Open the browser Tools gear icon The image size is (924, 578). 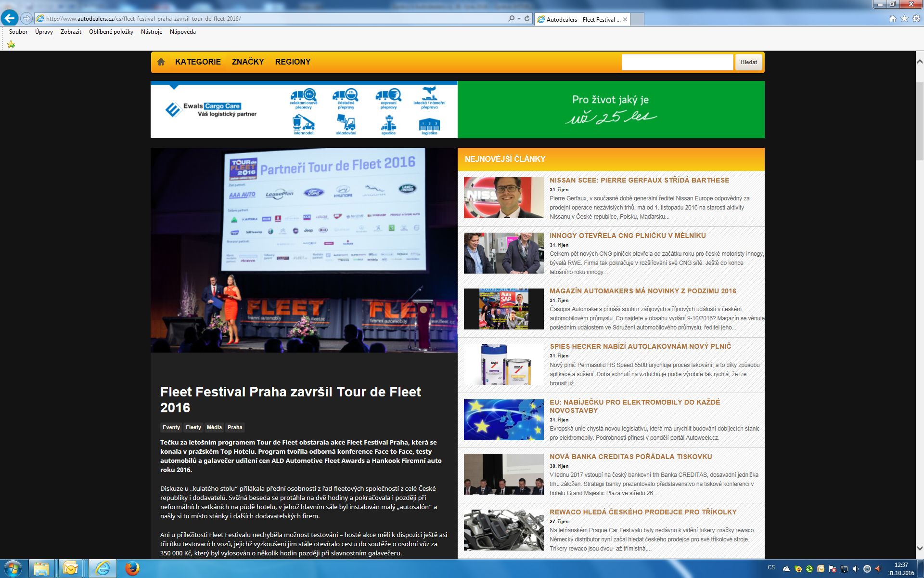[x=916, y=19]
